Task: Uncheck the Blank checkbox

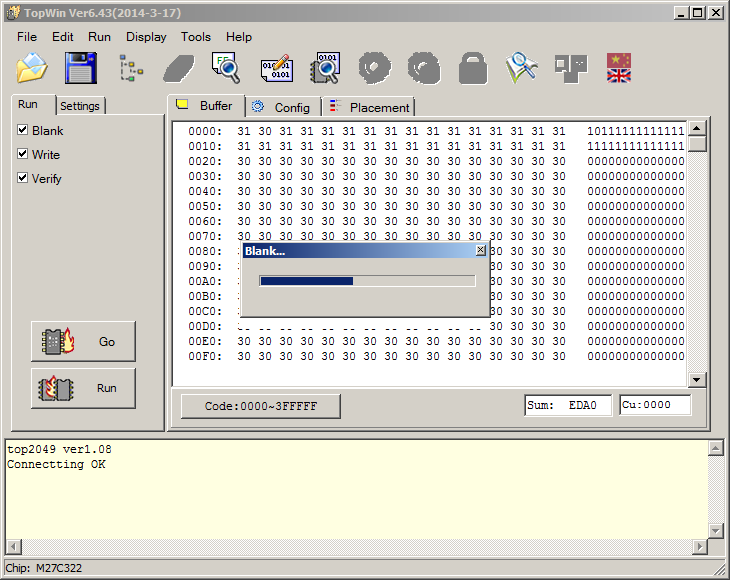Action: click(23, 130)
